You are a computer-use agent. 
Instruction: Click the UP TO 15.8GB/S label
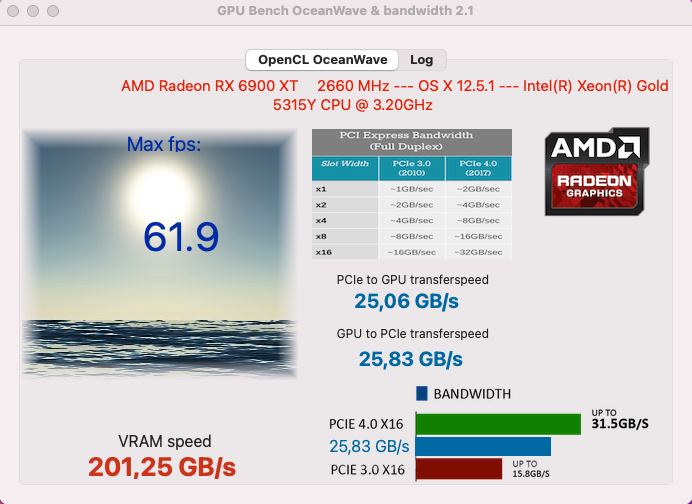coord(531,469)
